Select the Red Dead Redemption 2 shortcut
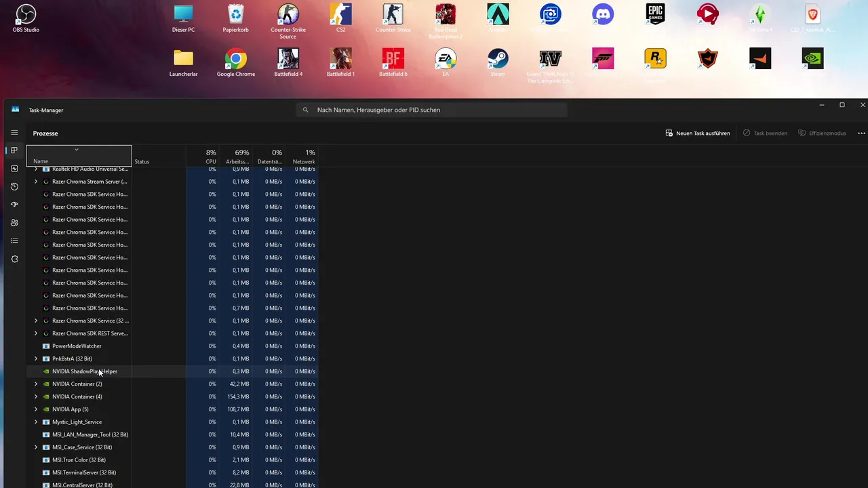This screenshot has width=868, height=488. tap(446, 21)
